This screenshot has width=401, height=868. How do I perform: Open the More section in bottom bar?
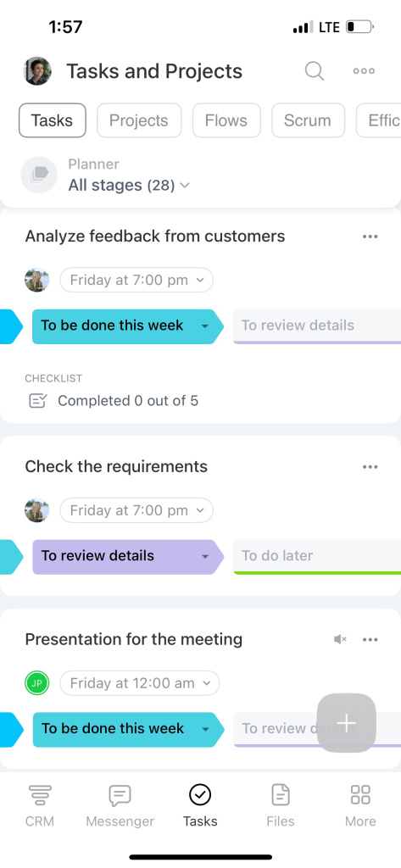[360, 805]
